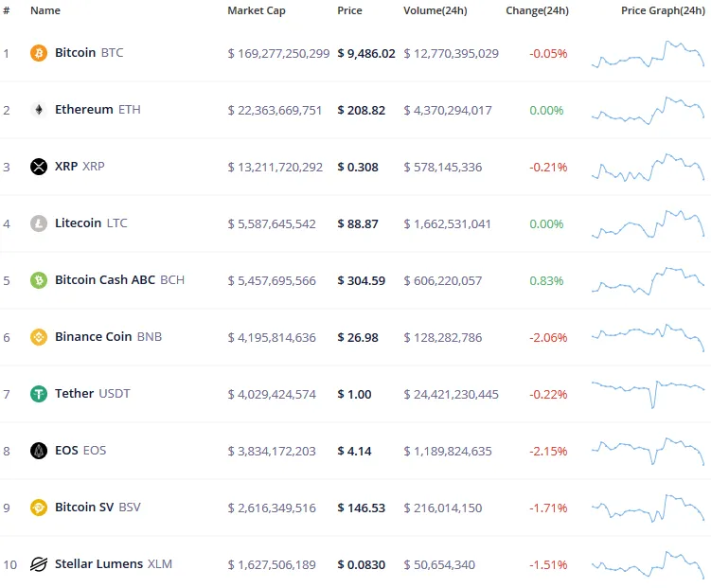Open the Bitcoin coin name link
The width and height of the screenshot is (711, 588).
click(76, 53)
